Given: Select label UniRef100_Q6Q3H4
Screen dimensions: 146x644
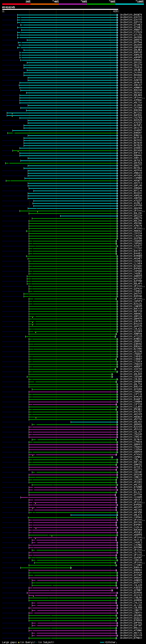Looking at the screenshot, I should click(131, 208).
